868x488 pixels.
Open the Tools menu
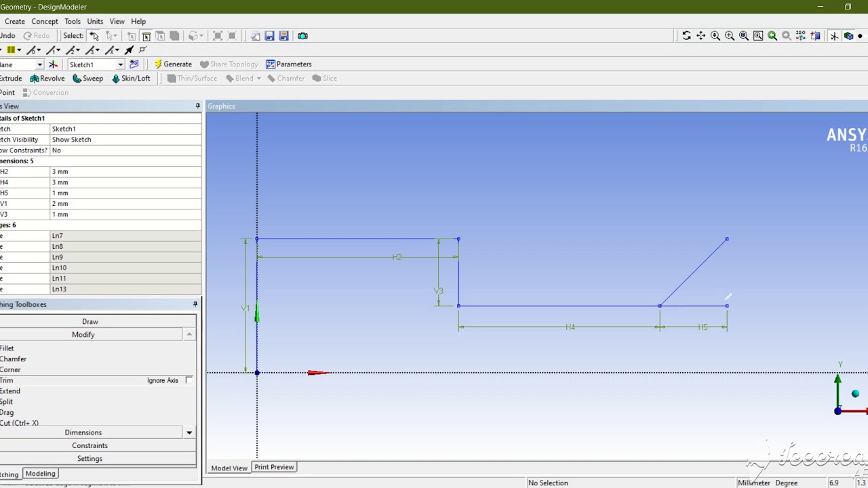click(x=73, y=22)
